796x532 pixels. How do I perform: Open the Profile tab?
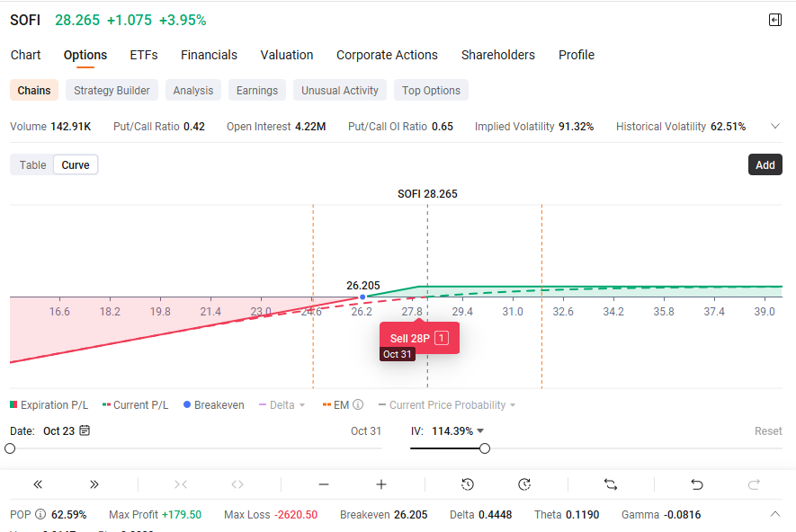point(577,55)
